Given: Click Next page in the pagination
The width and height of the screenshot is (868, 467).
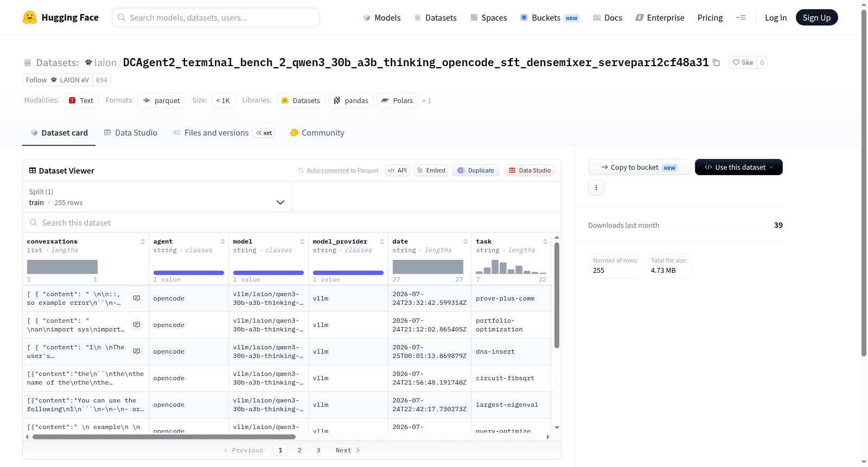Looking at the screenshot, I should pyautogui.click(x=348, y=450).
